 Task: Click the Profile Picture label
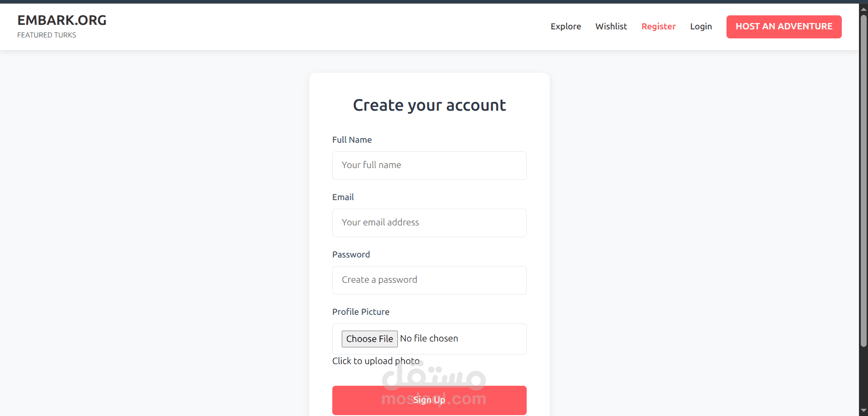(x=360, y=312)
